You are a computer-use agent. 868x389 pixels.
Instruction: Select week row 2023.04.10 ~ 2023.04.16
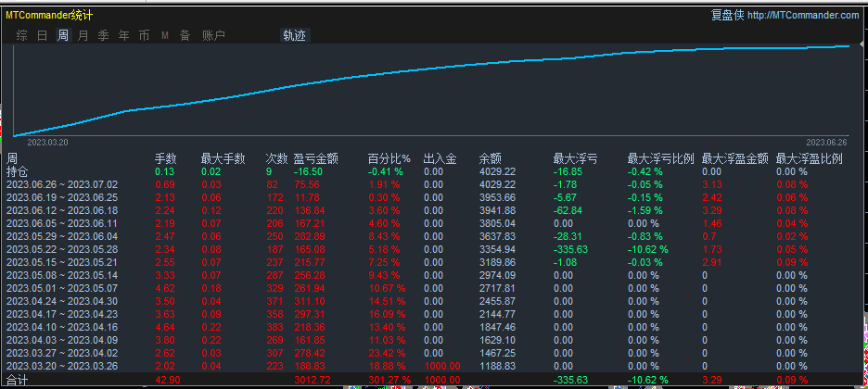coord(433,327)
